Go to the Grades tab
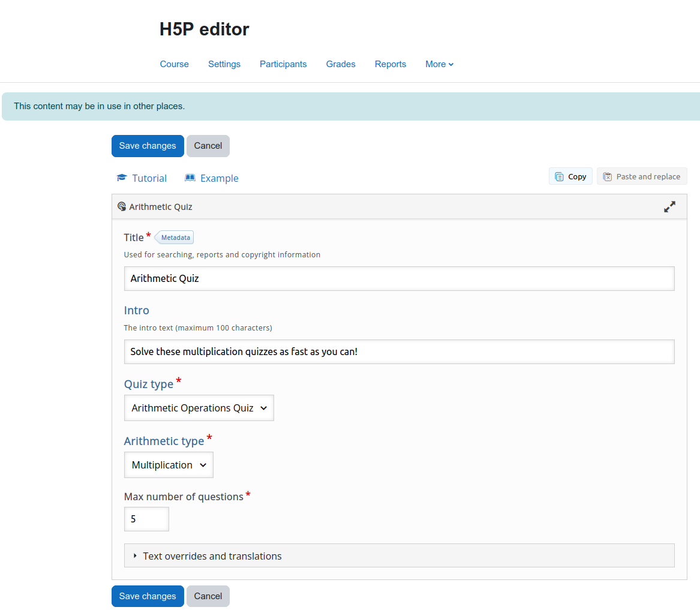700x610 pixels. click(x=341, y=64)
